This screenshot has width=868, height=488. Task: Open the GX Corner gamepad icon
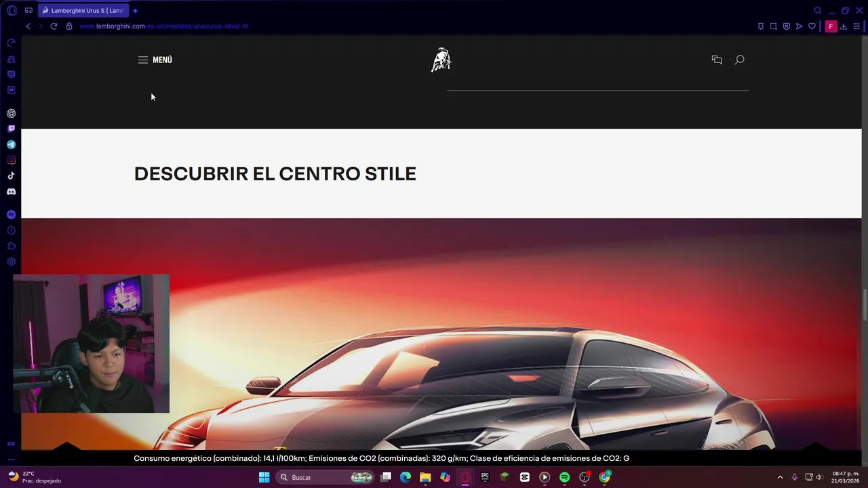[x=28, y=10]
